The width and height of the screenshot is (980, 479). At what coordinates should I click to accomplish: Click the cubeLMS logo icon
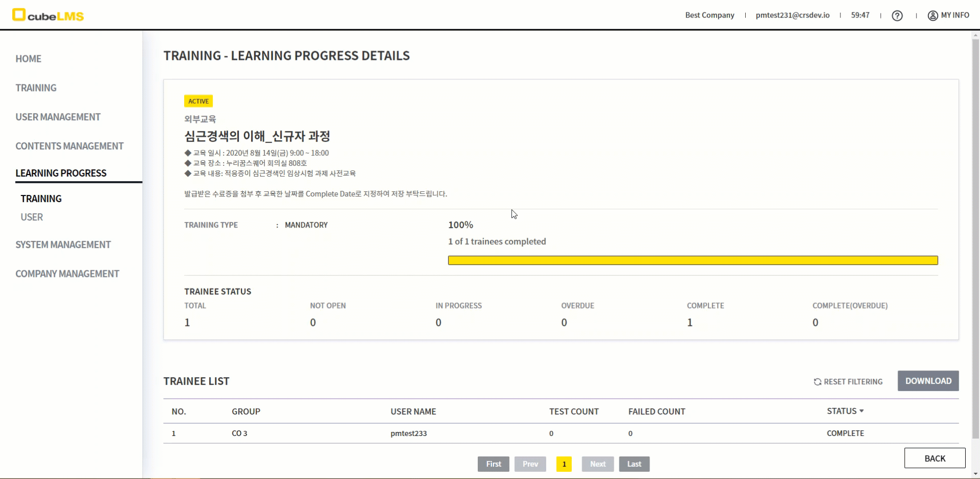pos(18,15)
